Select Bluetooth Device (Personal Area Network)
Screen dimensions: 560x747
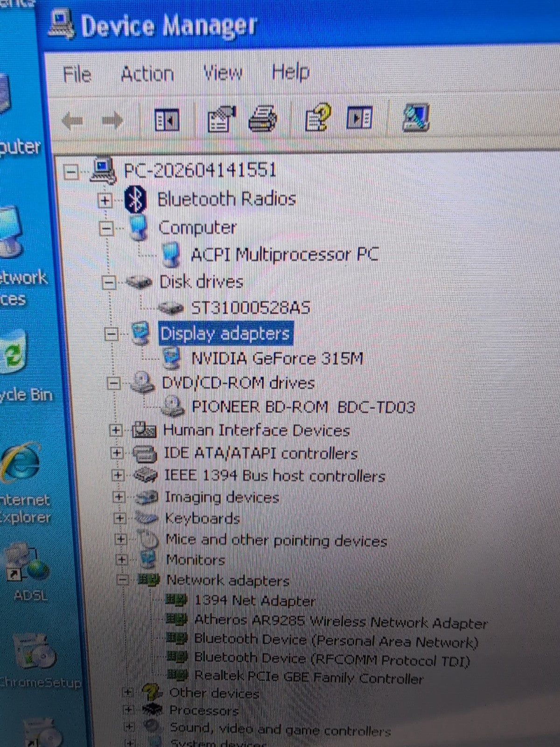click(x=336, y=641)
